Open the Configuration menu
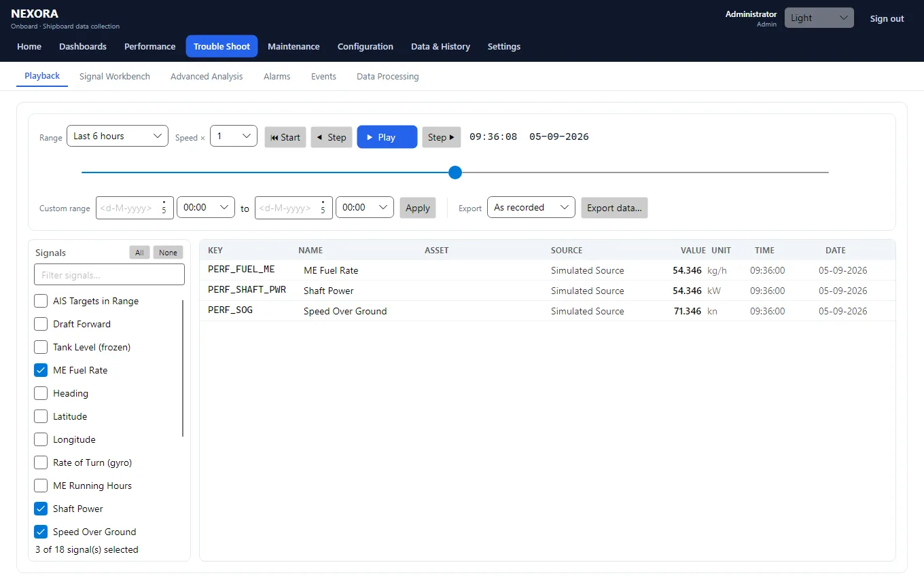The image size is (924, 584). (x=366, y=46)
